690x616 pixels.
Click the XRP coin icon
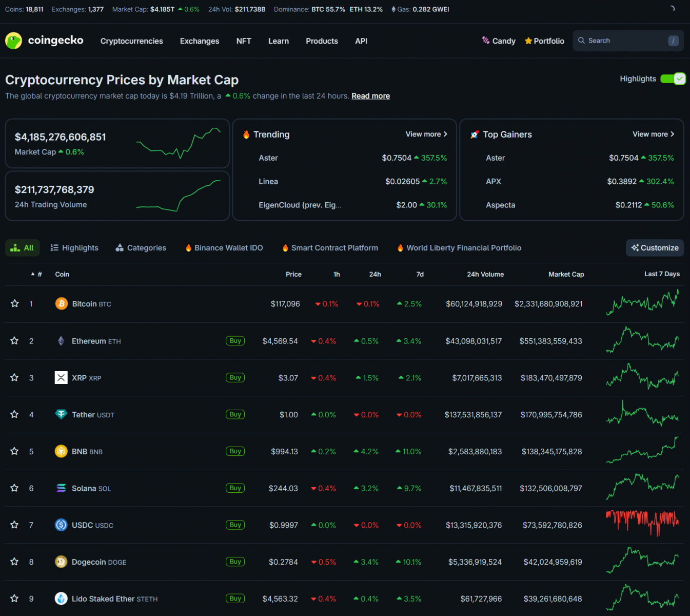pos(61,378)
